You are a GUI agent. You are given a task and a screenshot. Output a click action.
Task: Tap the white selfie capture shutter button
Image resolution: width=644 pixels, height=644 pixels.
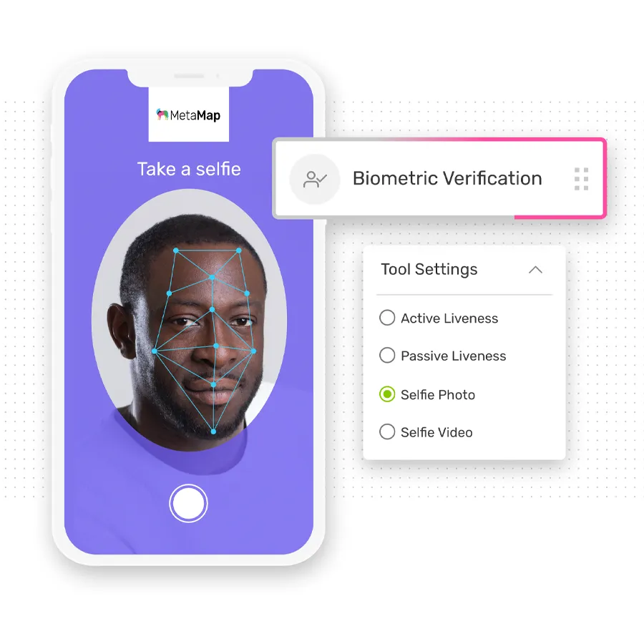tap(188, 503)
